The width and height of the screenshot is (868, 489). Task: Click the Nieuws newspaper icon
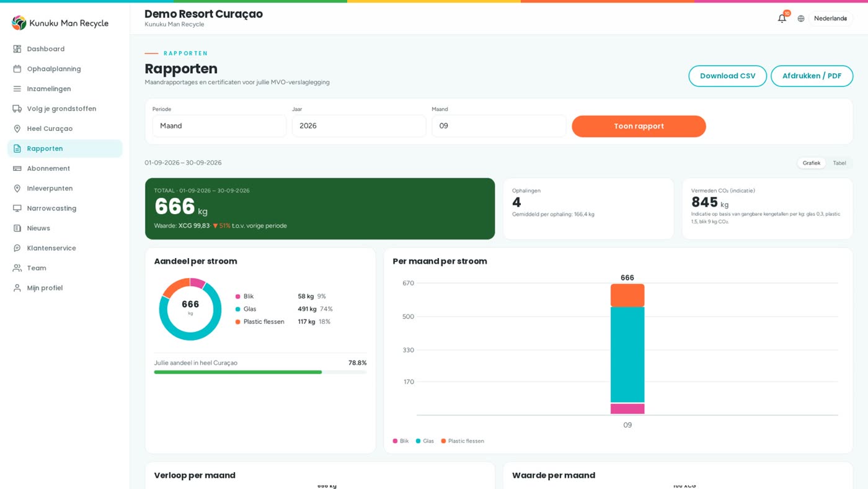(17, 228)
